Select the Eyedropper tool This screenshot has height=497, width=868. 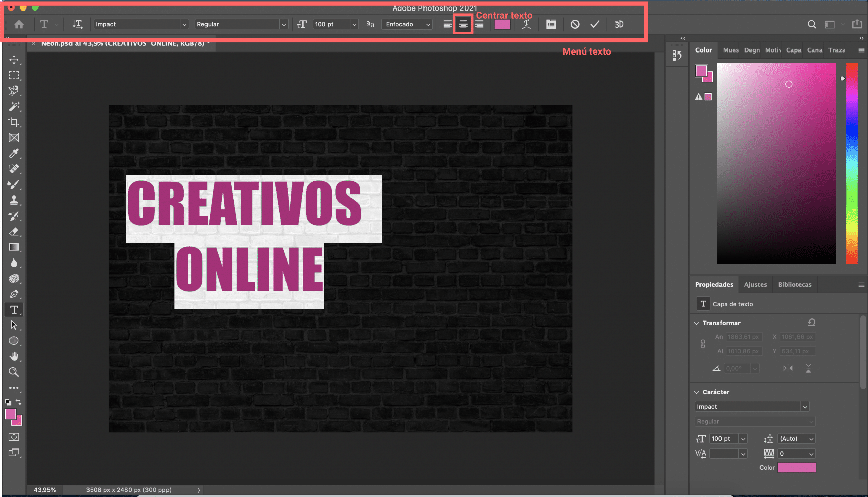[x=14, y=153]
